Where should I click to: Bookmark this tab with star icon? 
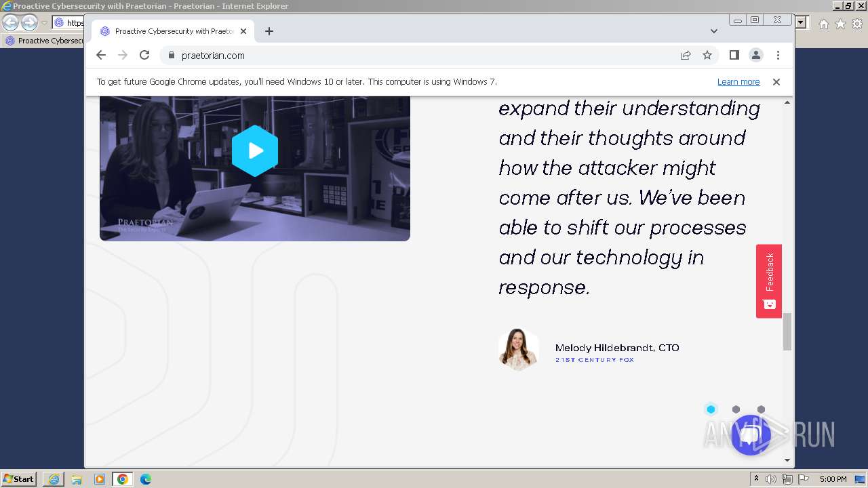tap(707, 56)
